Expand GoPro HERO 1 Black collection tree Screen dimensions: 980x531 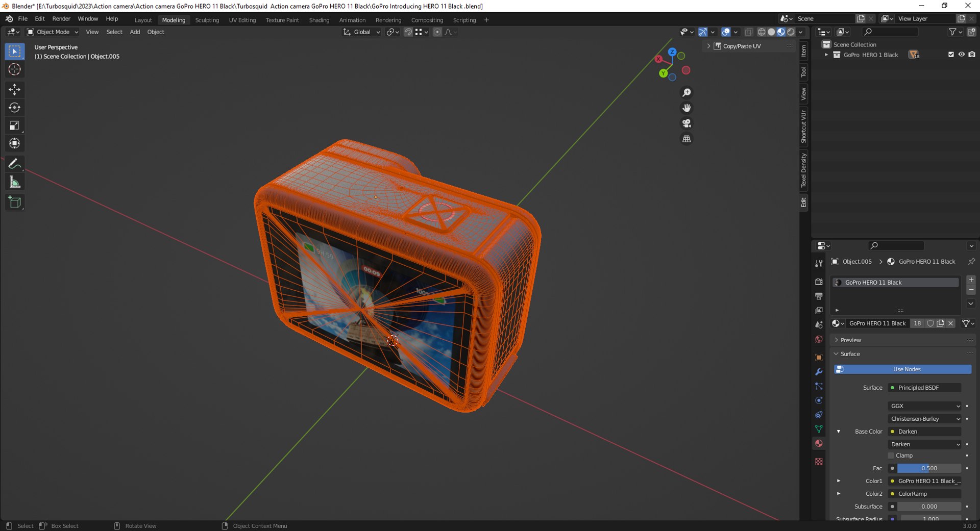(826, 55)
